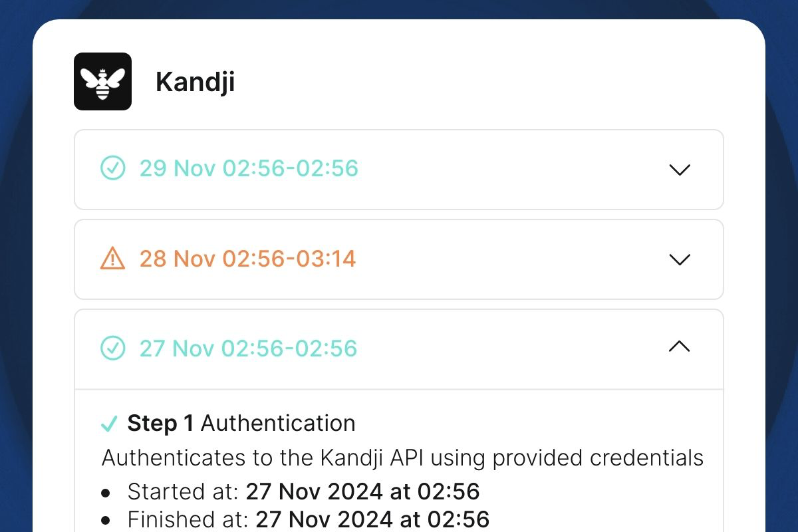The height and width of the screenshot is (532, 798).
Task: Expand the 28 Nov warning run details
Action: click(680, 260)
